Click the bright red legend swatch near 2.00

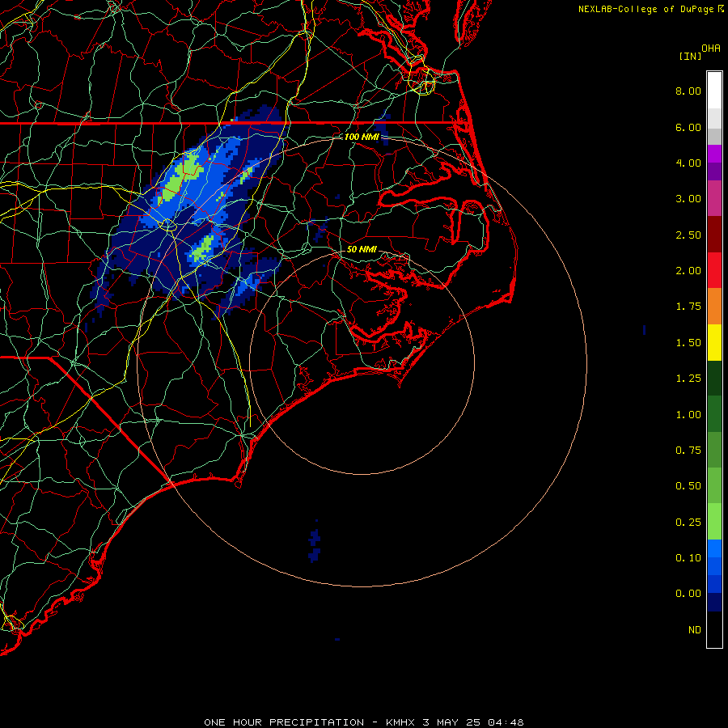click(714, 270)
